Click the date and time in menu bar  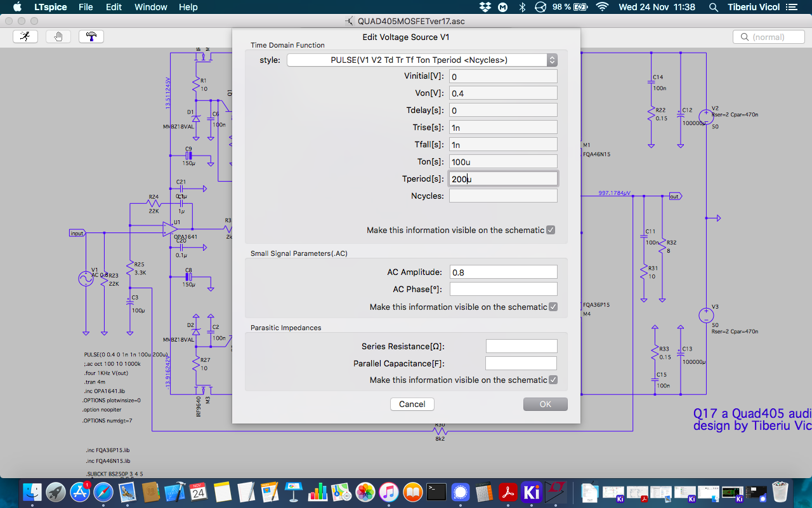click(x=657, y=7)
